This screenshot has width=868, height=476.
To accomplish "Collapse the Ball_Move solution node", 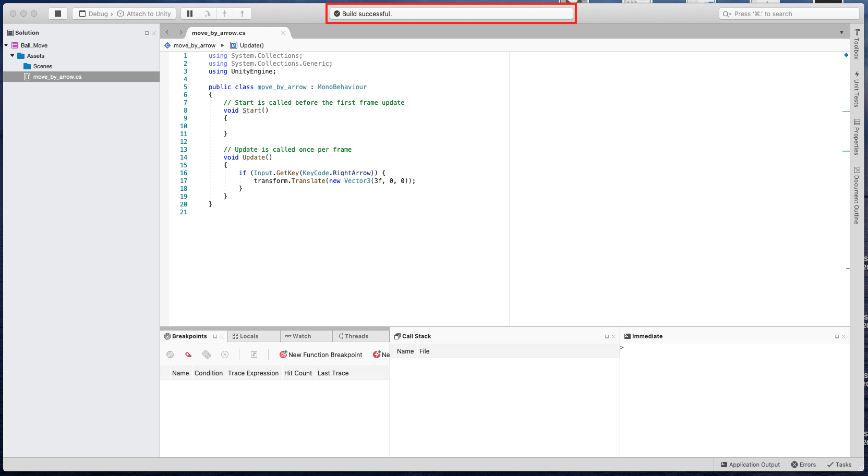I will tap(6, 45).
